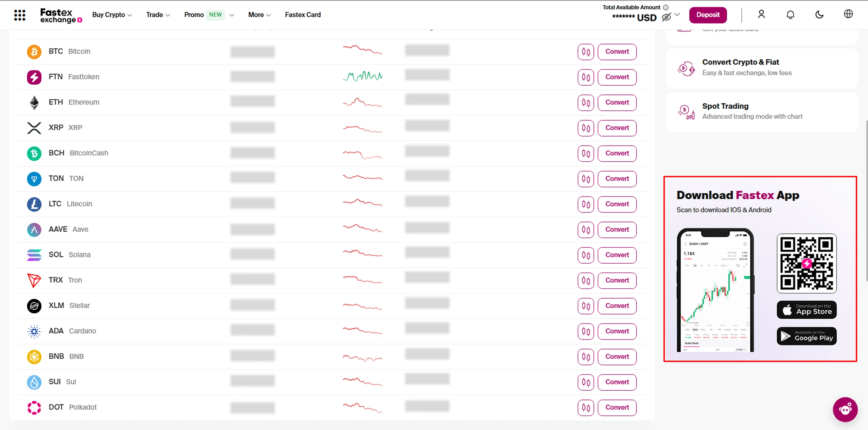Click Download on the App Store badge

[x=806, y=310]
